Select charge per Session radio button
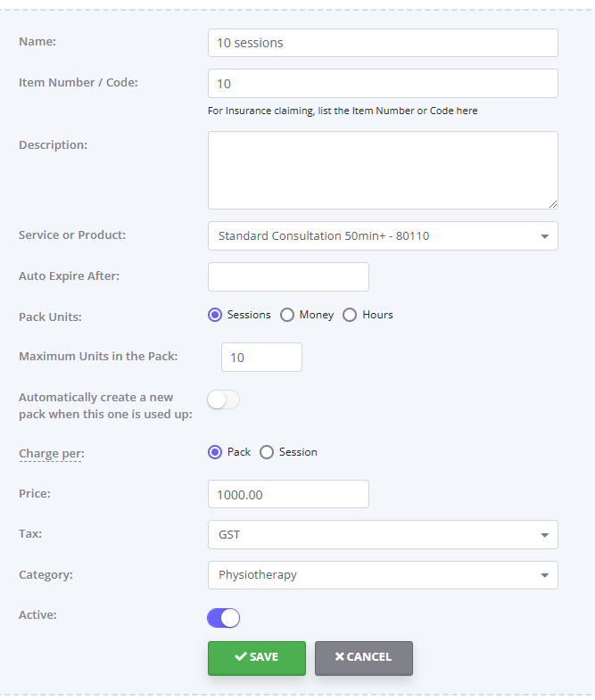 [x=267, y=452]
